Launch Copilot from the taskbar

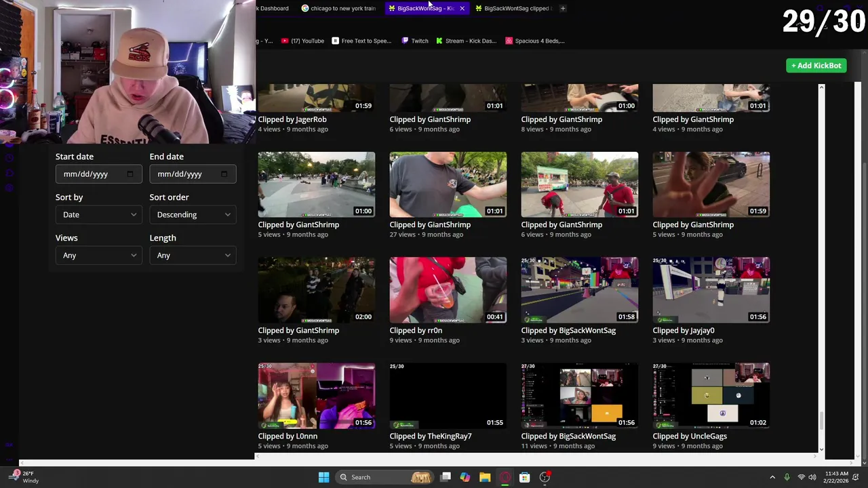coord(465,477)
